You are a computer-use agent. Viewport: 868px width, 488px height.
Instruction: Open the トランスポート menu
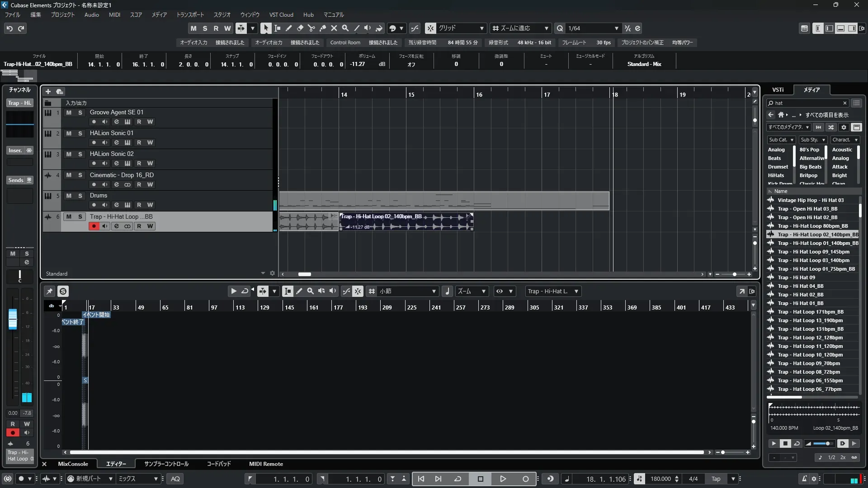click(190, 15)
